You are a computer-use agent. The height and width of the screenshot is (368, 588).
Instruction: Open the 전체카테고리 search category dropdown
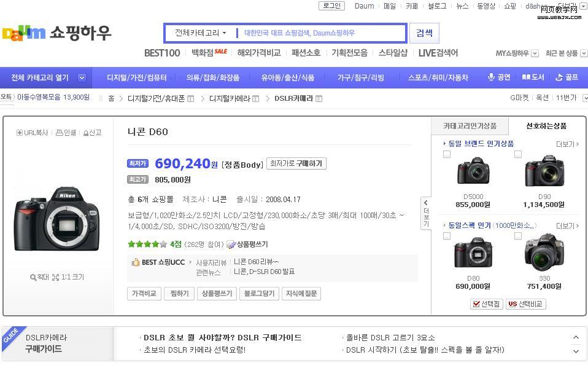[201, 33]
